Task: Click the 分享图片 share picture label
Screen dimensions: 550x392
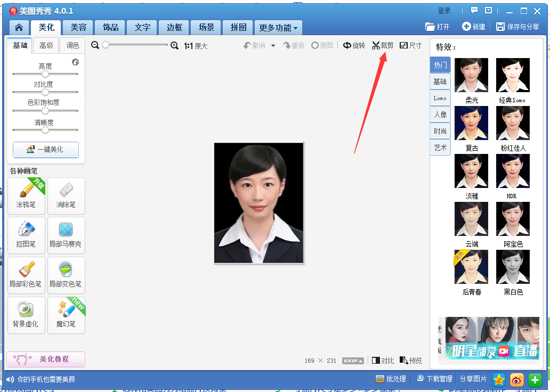Action: pos(473,379)
